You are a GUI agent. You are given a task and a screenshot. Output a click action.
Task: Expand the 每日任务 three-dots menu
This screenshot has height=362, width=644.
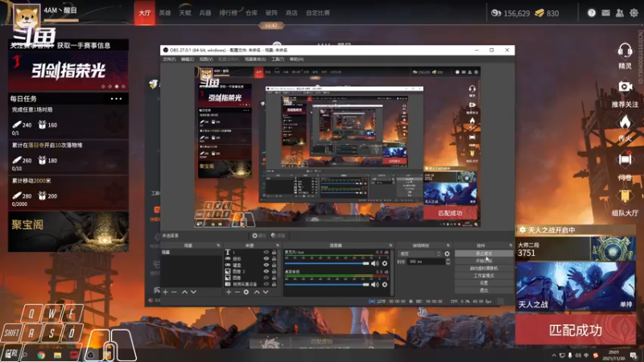[x=116, y=99]
